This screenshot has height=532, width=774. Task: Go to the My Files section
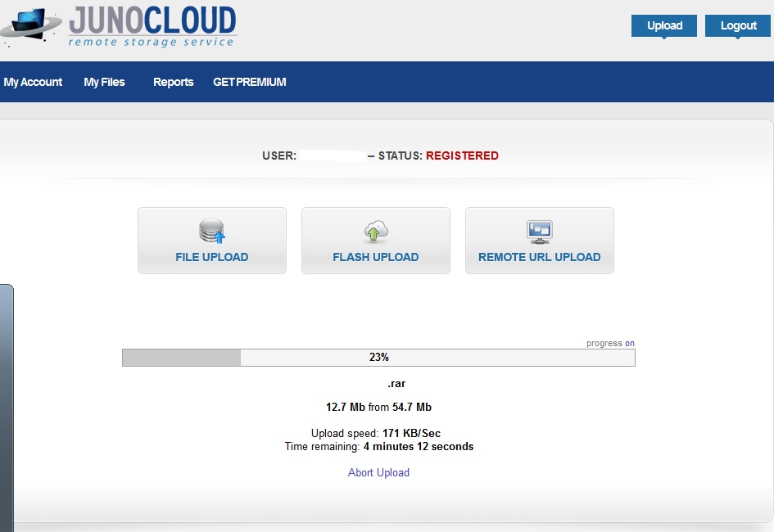pyautogui.click(x=104, y=82)
